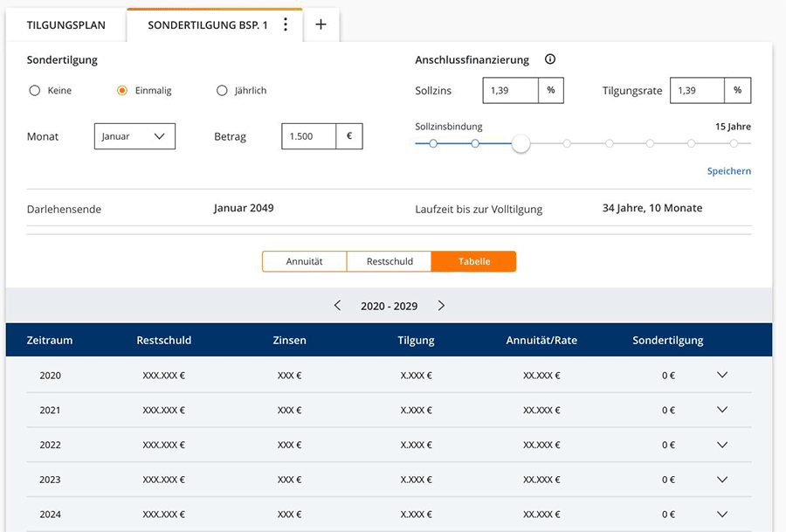This screenshot has height=532, width=786.
Task: Add a new tab with plus icon
Action: pos(321,25)
